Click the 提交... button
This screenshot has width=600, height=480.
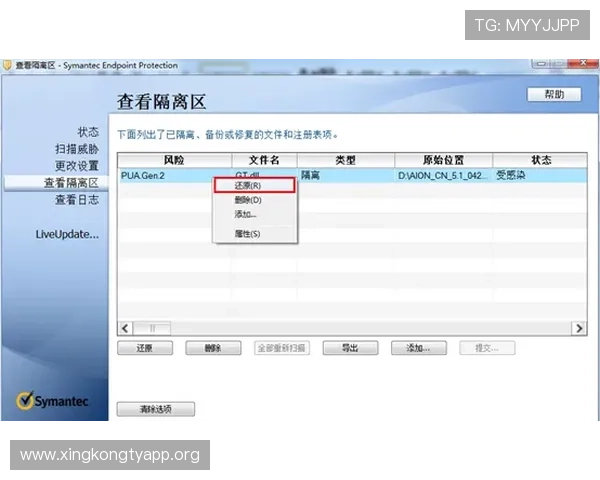coord(487,348)
